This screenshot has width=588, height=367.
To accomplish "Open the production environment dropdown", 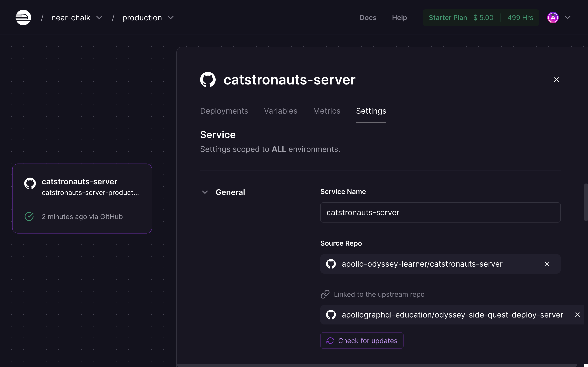I will [x=171, y=17].
